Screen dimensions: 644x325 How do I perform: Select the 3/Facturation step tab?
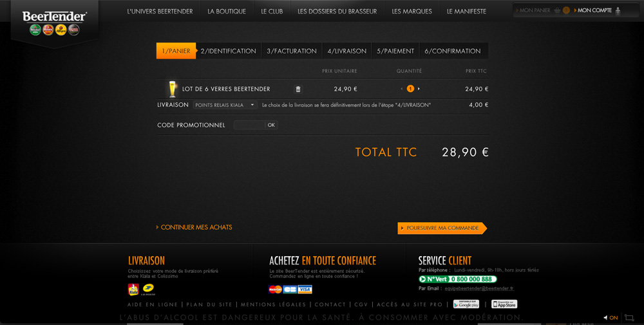(292, 51)
